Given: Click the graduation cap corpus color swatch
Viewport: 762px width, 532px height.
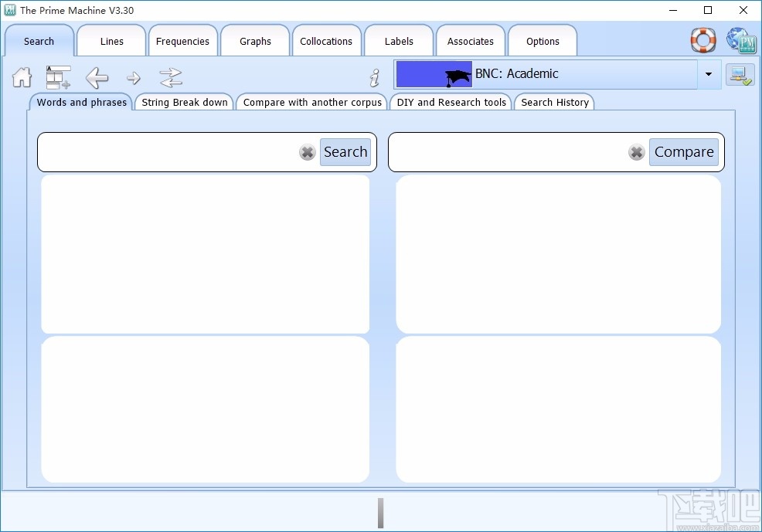Looking at the screenshot, I should pyautogui.click(x=434, y=74).
